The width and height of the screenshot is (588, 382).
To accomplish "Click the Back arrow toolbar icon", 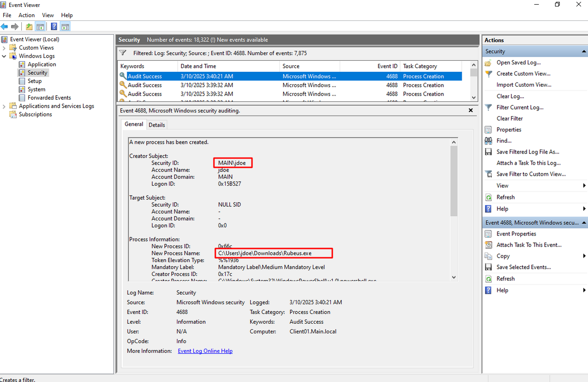I will click(x=5, y=27).
